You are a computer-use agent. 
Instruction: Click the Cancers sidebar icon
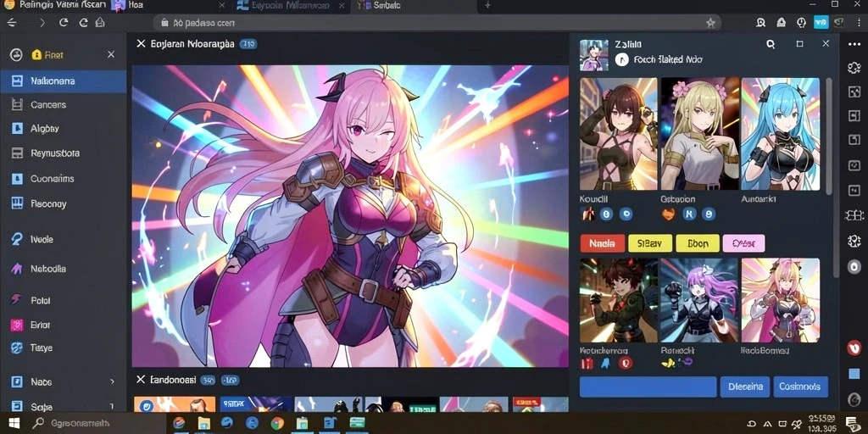pos(17,104)
